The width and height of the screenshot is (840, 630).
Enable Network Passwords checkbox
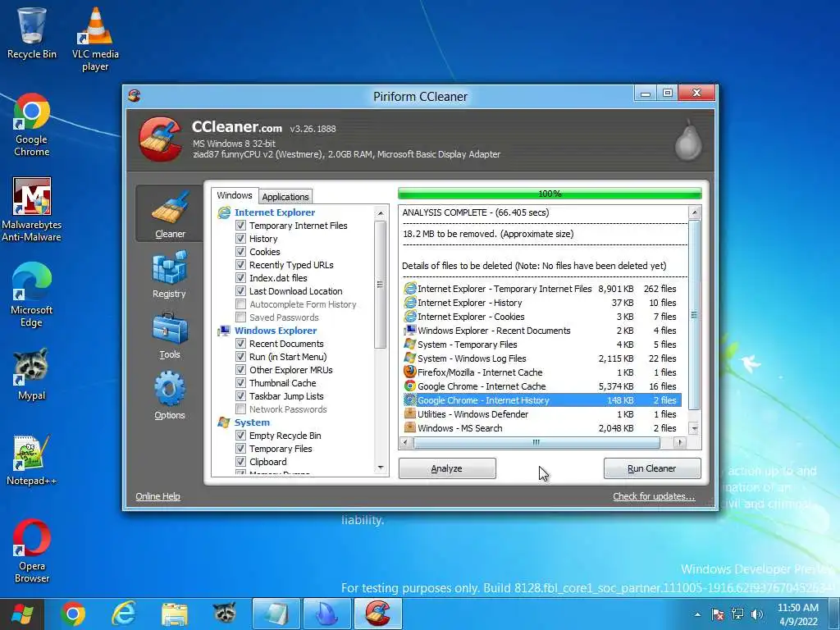click(x=241, y=409)
